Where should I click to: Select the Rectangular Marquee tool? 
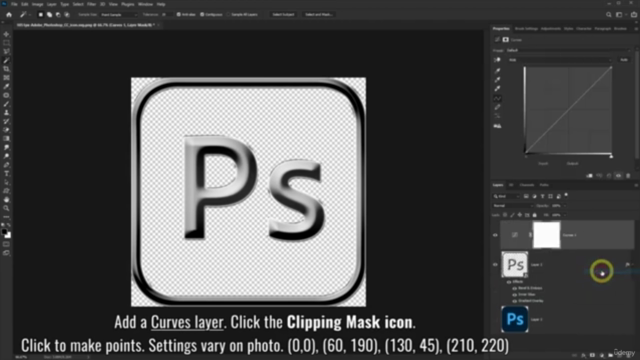pyautogui.click(x=6, y=43)
